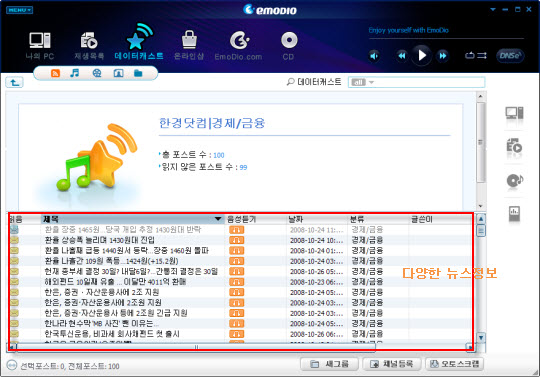Open post '한나라 현수막 MB 사진 뺀 이유는'

tap(102, 323)
